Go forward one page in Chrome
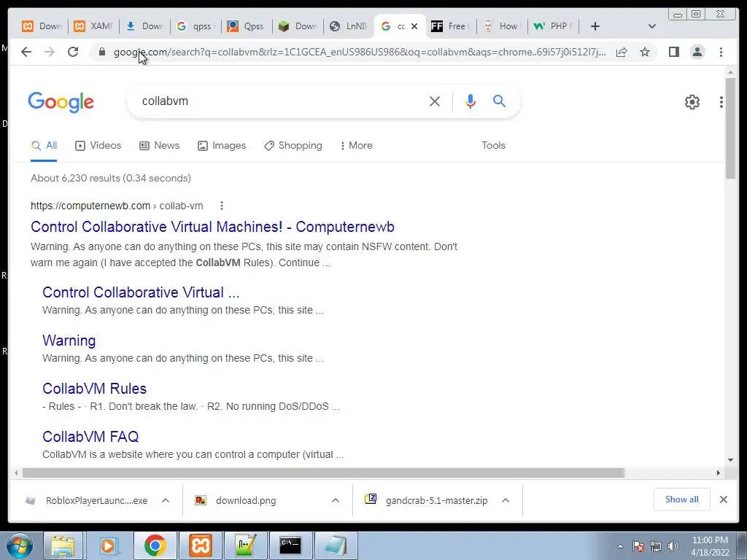 (50, 52)
